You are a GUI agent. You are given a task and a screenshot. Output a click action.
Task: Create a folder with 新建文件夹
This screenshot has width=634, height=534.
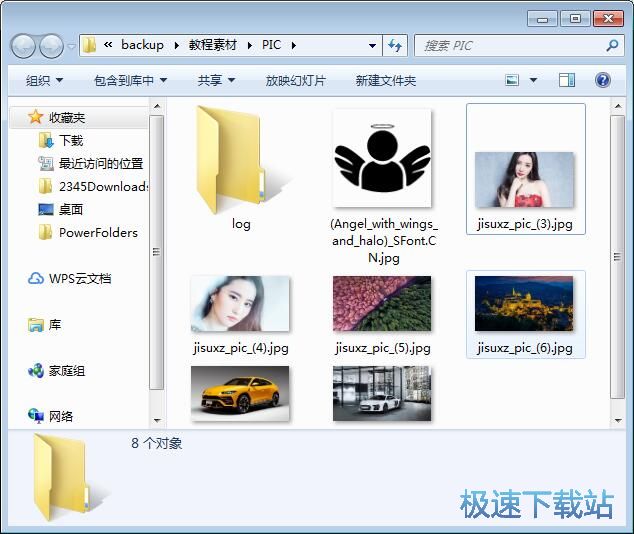pyautogui.click(x=386, y=80)
